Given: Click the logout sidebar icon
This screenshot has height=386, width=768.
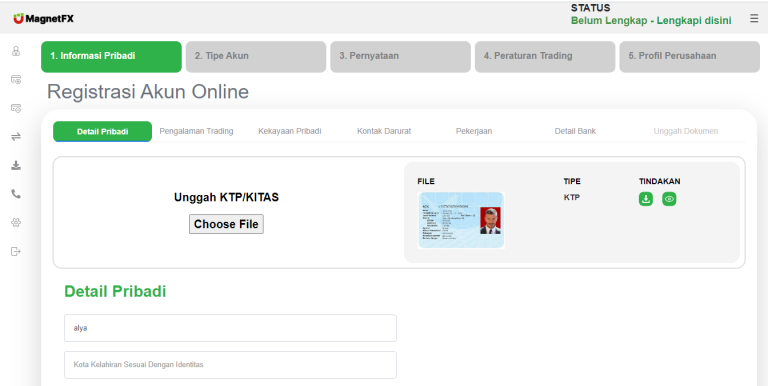Looking at the screenshot, I should (x=16, y=251).
